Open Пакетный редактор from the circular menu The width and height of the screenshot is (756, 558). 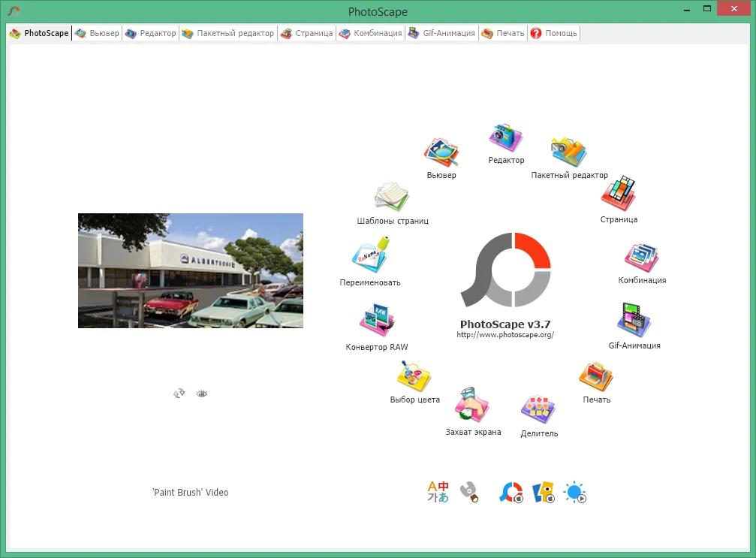tap(568, 152)
